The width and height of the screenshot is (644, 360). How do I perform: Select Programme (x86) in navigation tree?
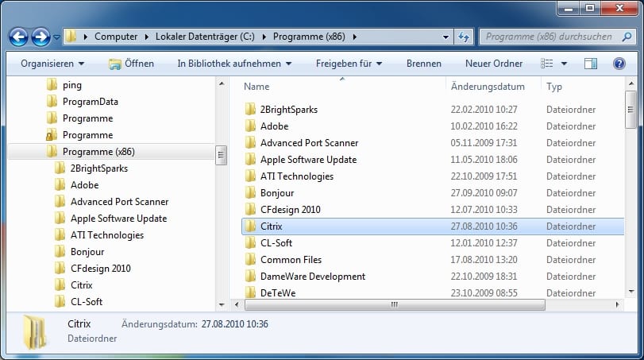tap(98, 152)
